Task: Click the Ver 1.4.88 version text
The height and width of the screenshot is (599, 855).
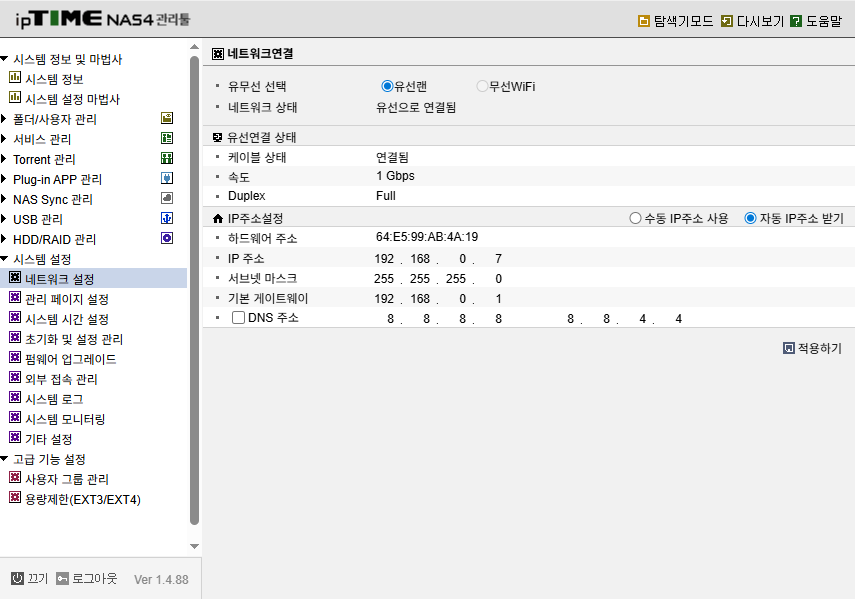Action: [161, 579]
